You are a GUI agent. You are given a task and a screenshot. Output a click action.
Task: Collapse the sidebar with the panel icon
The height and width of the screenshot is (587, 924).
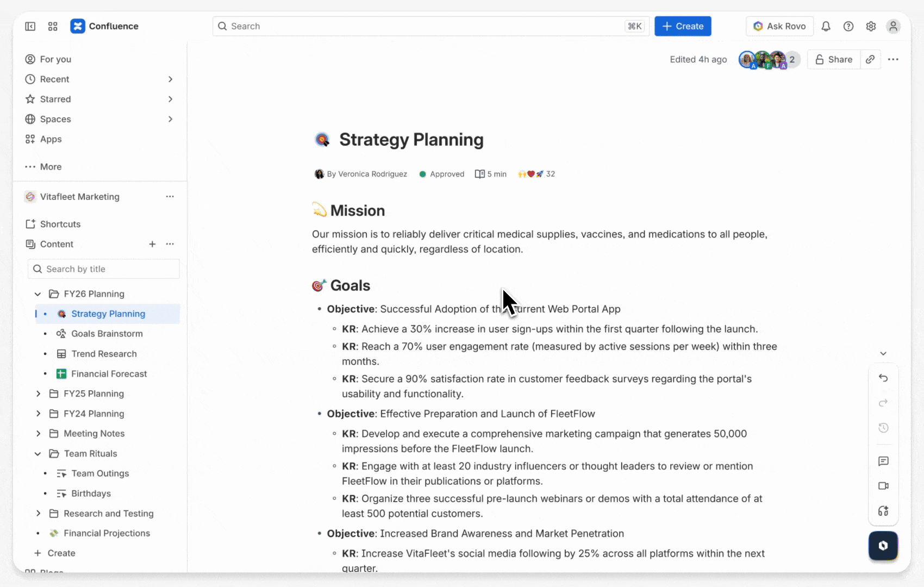(30, 26)
